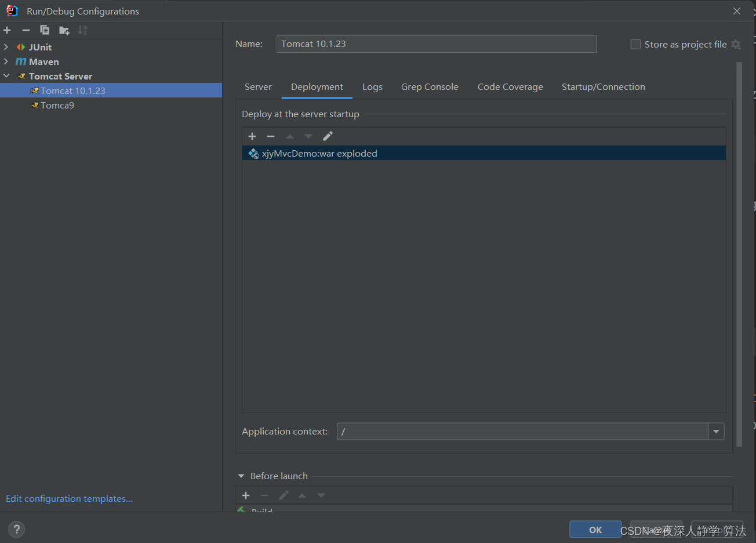
Task: Click the Application context field
Action: [x=522, y=432]
